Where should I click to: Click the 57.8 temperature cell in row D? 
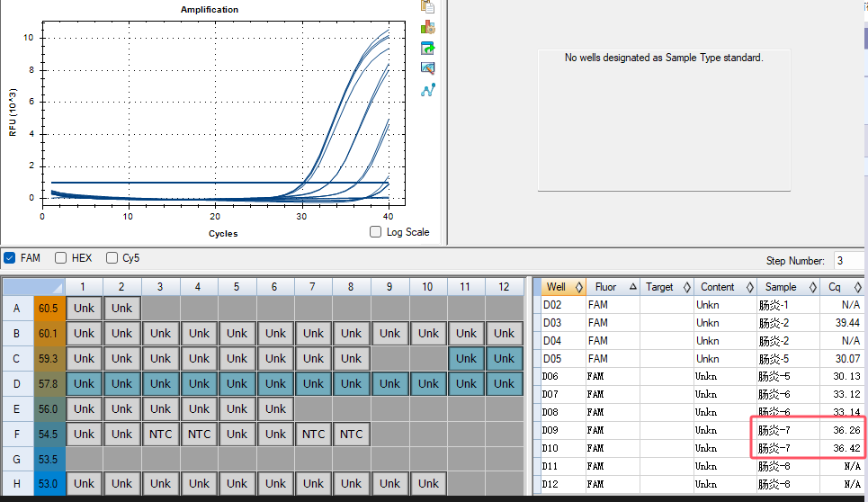(49, 383)
